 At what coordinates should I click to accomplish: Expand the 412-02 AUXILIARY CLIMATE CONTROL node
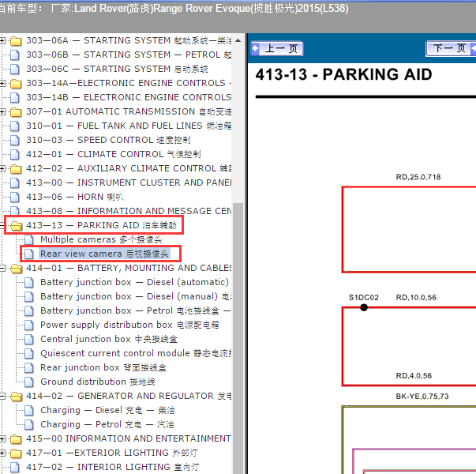tap(3, 168)
